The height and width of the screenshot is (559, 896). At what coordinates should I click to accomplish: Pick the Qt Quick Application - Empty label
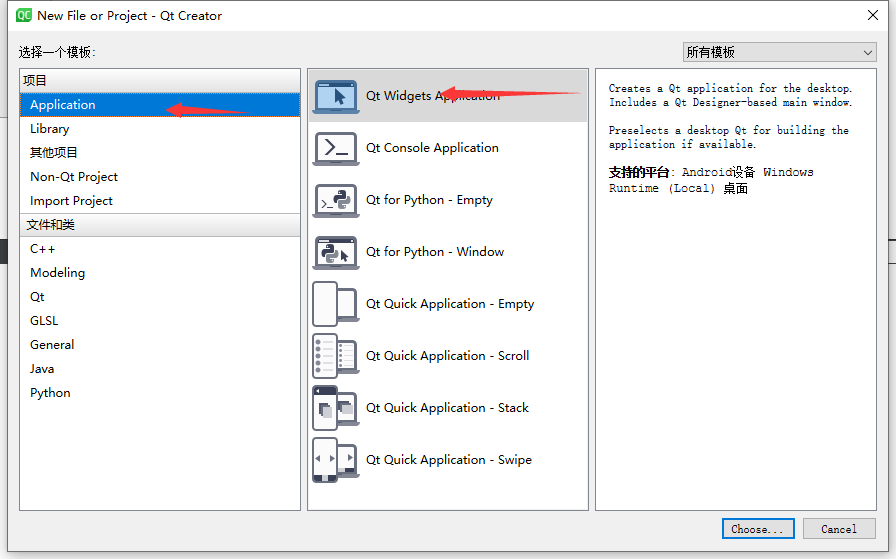click(x=450, y=304)
